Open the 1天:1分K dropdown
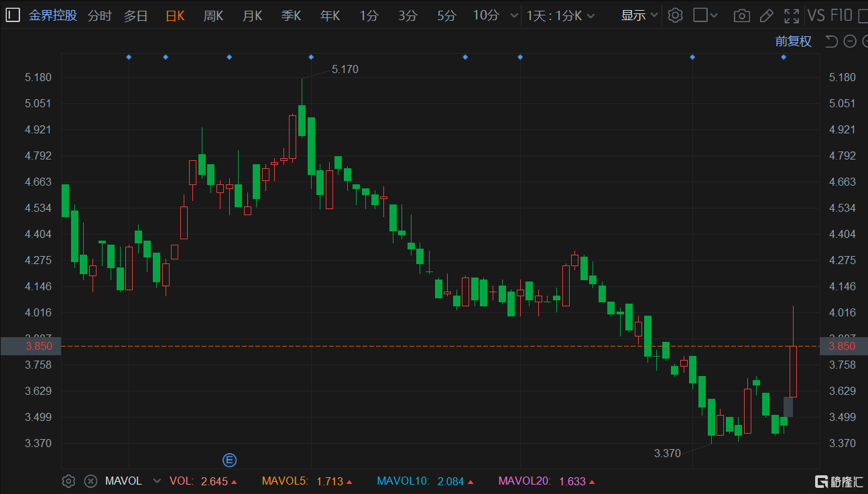 pos(560,15)
